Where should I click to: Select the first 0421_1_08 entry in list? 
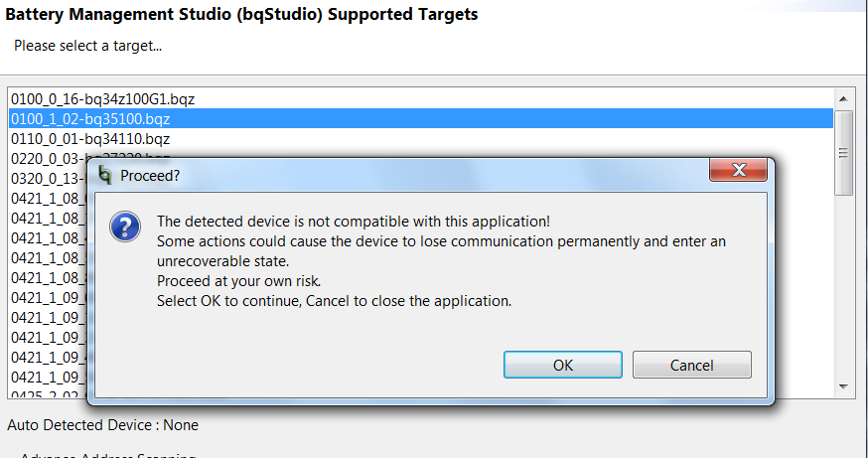(x=46, y=199)
